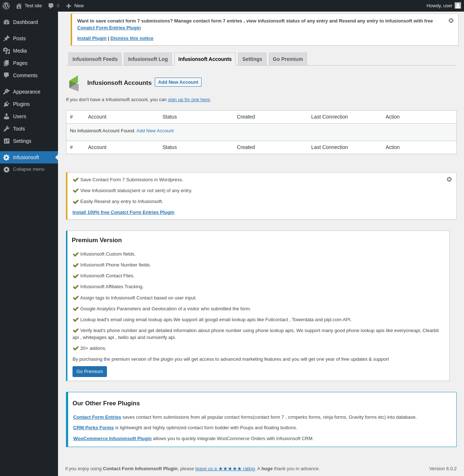The image size is (464, 476).
Task: Open Media via its sidebar icon
Action: coord(7,51)
